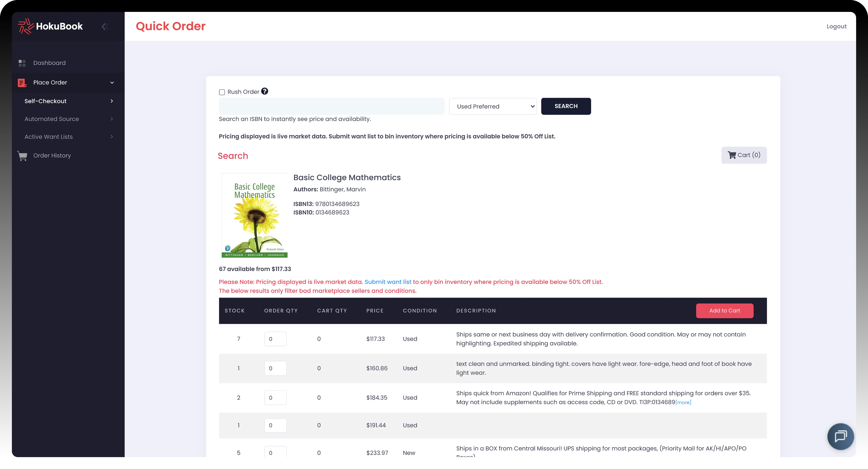This screenshot has height=469, width=868.
Task: Expand the Automated Source submenu arrow
Action: [x=112, y=119]
